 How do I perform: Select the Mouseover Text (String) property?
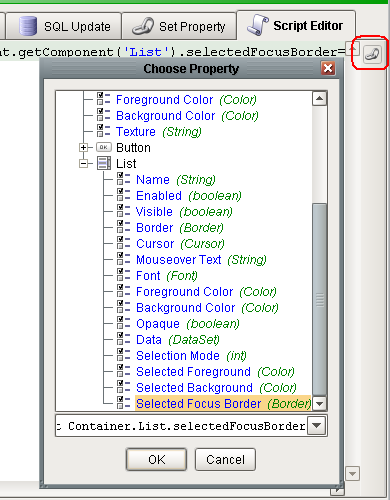[201, 260]
